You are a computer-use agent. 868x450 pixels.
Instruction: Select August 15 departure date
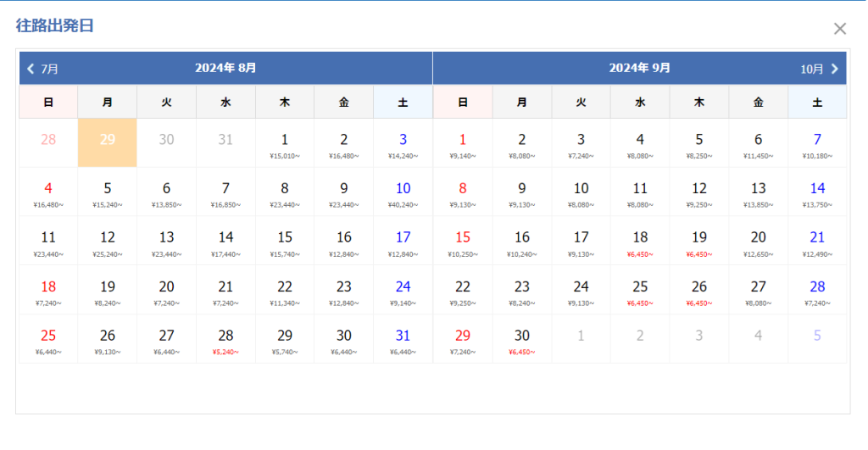pyautogui.click(x=285, y=242)
